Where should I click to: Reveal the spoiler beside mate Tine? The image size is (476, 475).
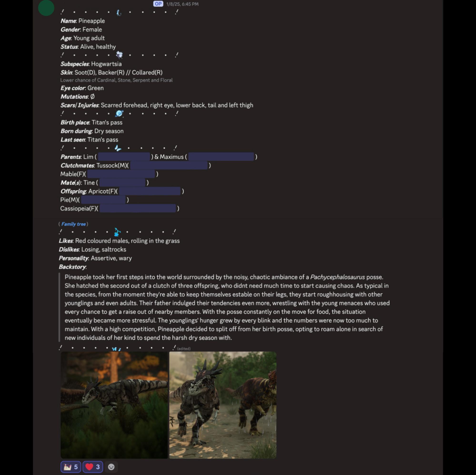122,183
